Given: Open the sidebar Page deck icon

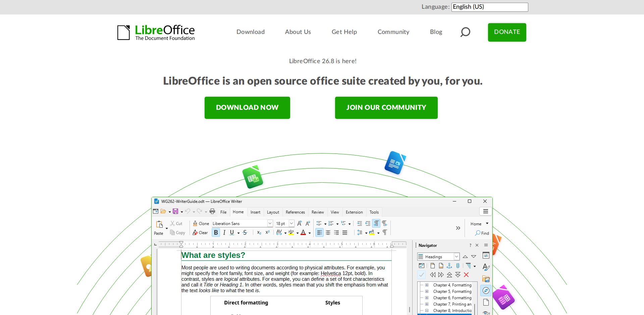Looking at the screenshot, I should tap(486, 302).
